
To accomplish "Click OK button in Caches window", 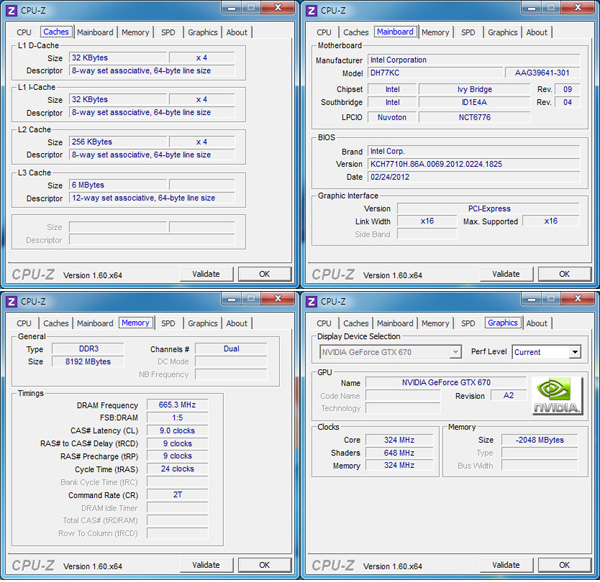I will tap(264, 274).
